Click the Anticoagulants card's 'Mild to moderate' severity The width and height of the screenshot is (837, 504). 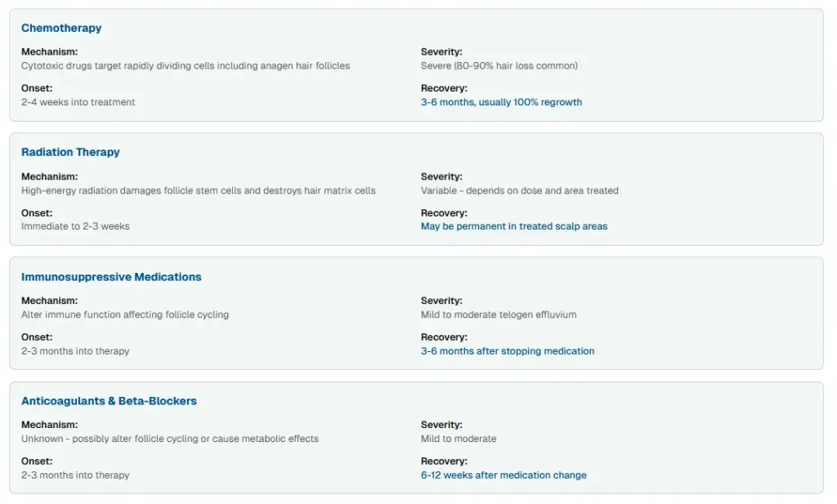click(x=459, y=439)
